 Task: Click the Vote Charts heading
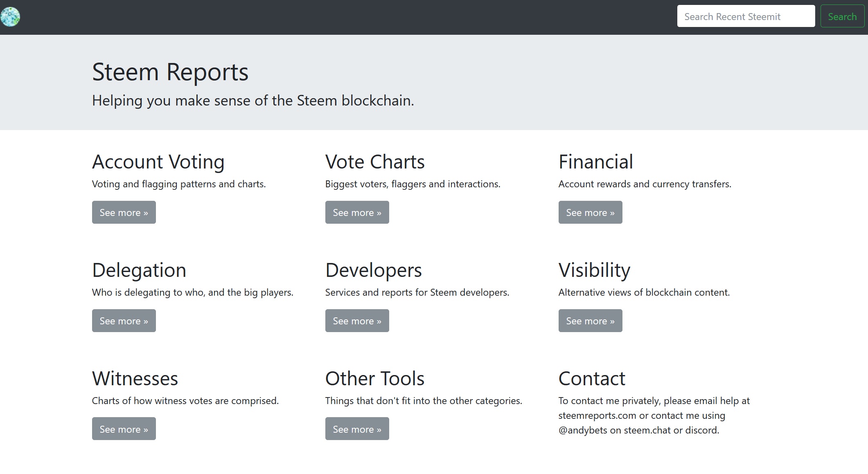[375, 162]
